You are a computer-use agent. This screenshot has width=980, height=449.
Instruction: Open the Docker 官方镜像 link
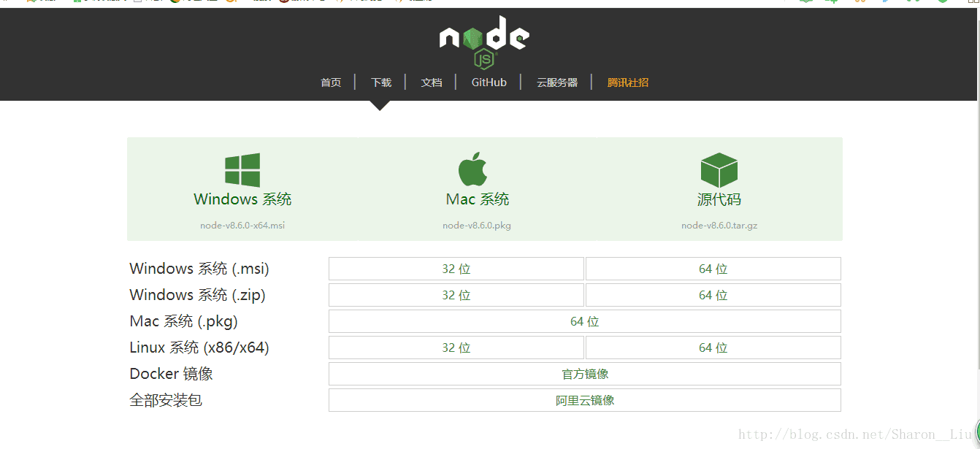[585, 374]
